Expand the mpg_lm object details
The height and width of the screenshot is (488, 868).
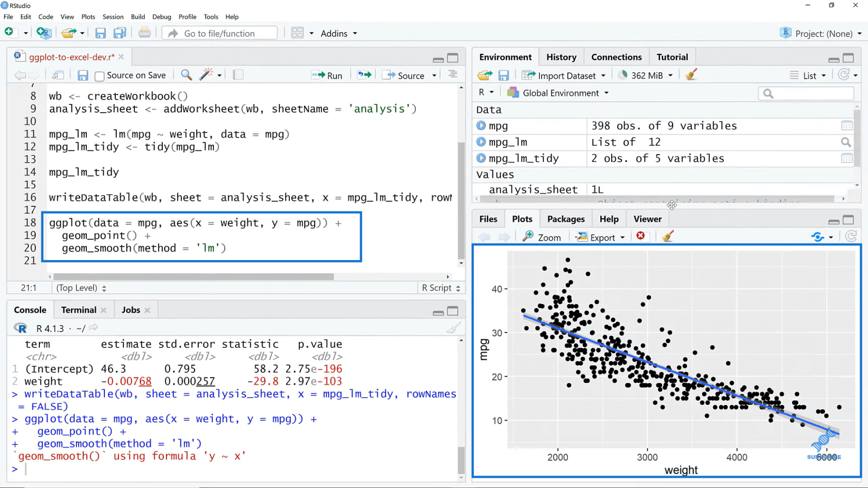point(481,142)
